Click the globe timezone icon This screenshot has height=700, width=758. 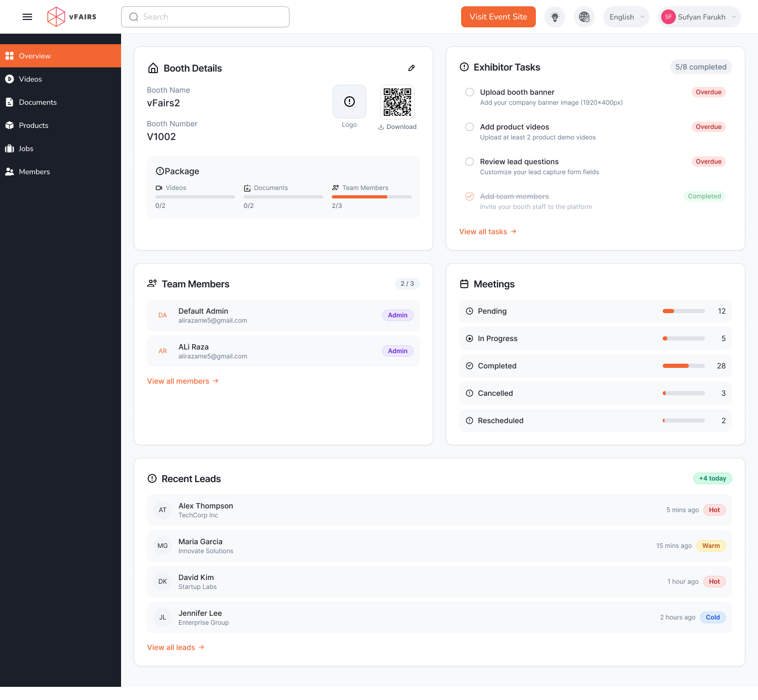584,17
